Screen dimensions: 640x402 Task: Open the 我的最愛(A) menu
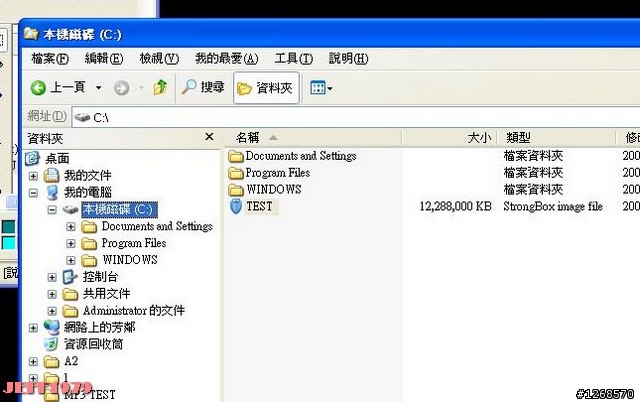click(227, 59)
